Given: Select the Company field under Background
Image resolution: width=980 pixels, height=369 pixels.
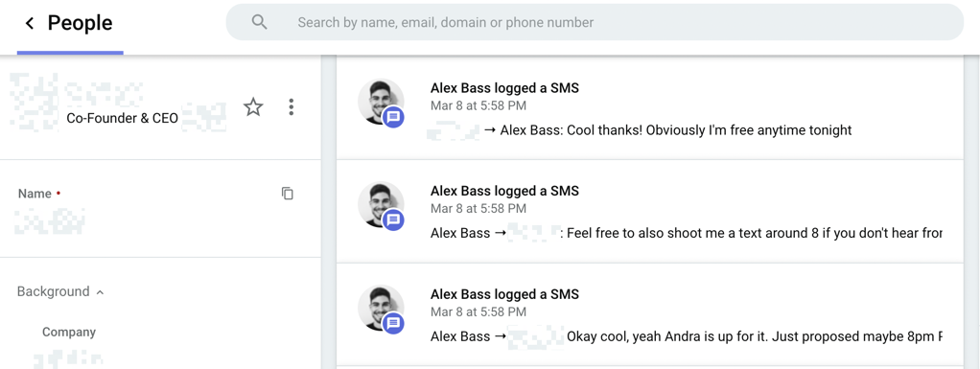Looking at the screenshot, I should pyautogui.click(x=69, y=333).
